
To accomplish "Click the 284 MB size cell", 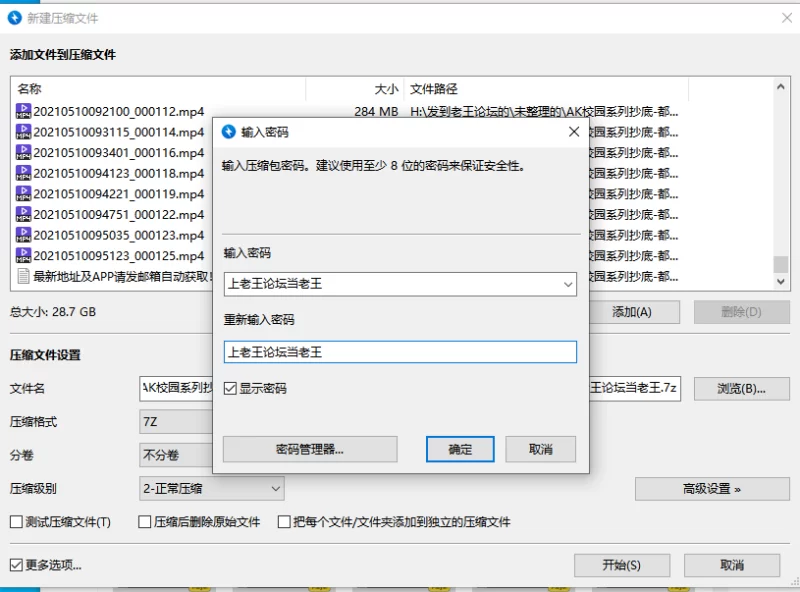I will tap(377, 111).
